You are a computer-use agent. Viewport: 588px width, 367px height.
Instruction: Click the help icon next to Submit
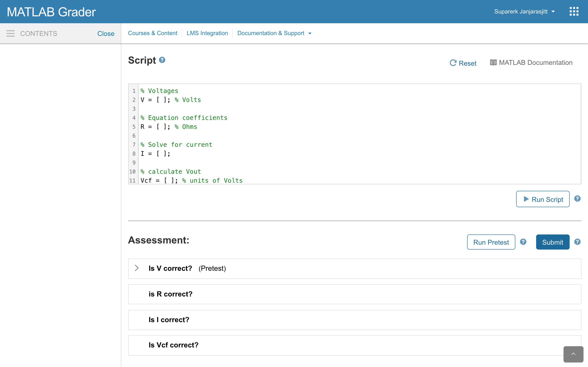577,242
